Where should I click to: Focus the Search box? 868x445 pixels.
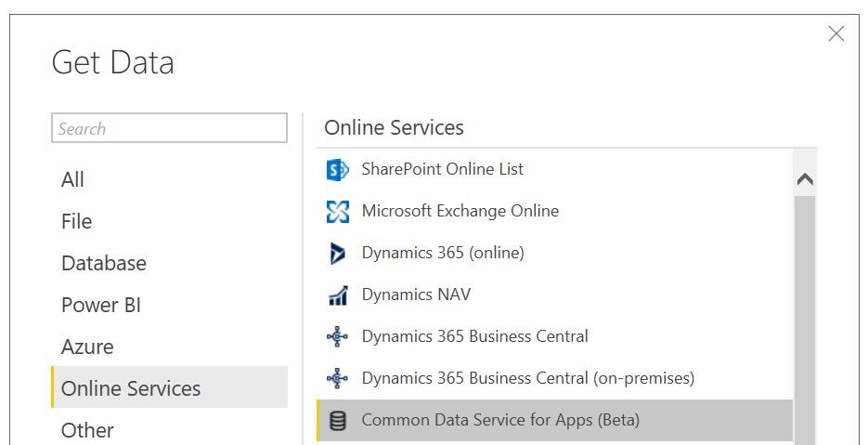169,128
